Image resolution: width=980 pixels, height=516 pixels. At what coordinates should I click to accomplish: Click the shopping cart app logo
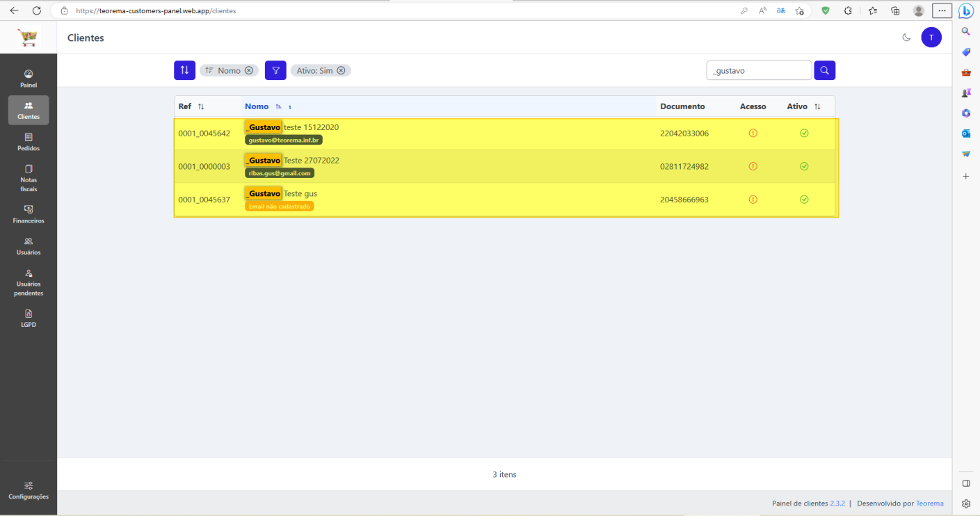point(29,38)
